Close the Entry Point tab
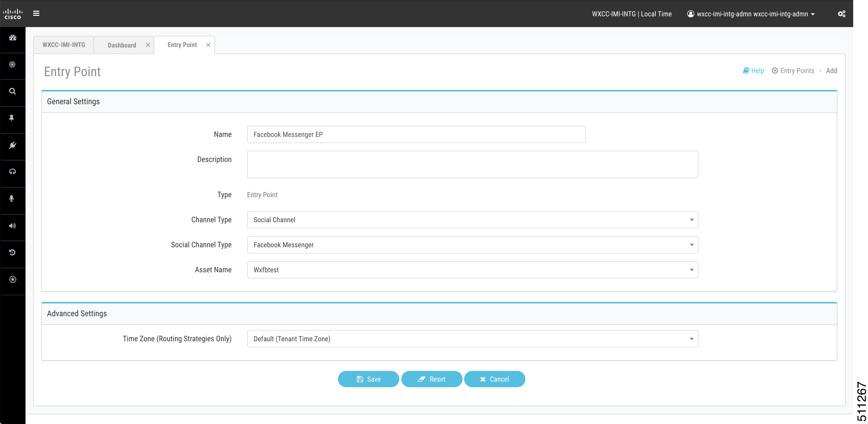 208,45
